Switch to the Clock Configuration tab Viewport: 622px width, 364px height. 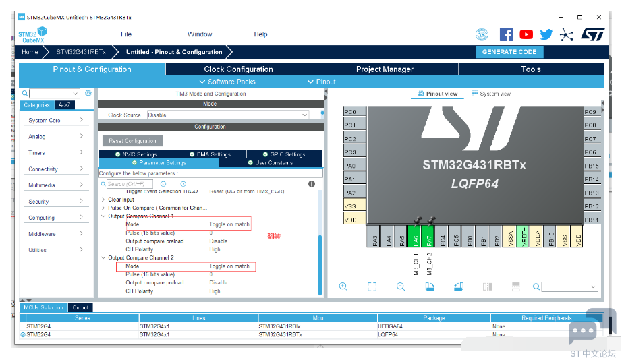[x=238, y=69]
